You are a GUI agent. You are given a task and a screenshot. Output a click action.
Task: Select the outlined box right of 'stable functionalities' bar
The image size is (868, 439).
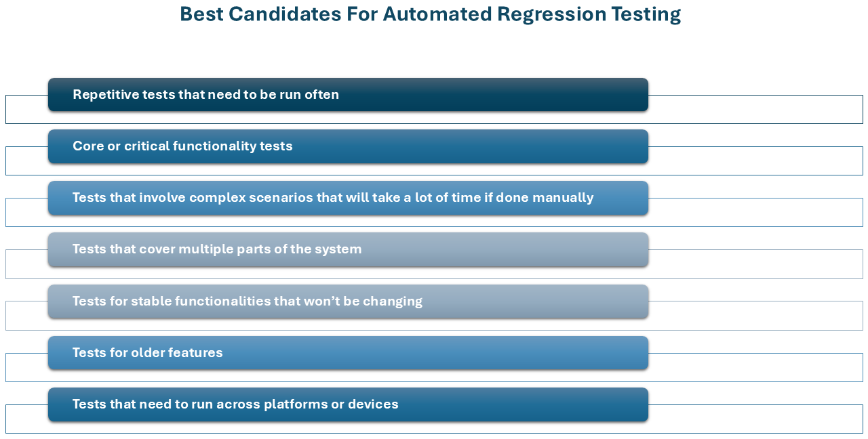[x=755, y=315]
